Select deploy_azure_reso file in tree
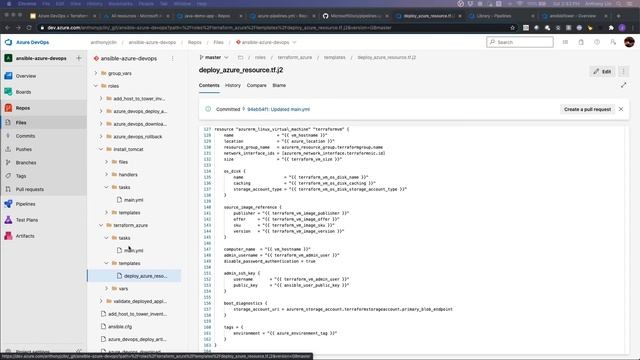Viewport: 640px width, 360px height. (134, 276)
